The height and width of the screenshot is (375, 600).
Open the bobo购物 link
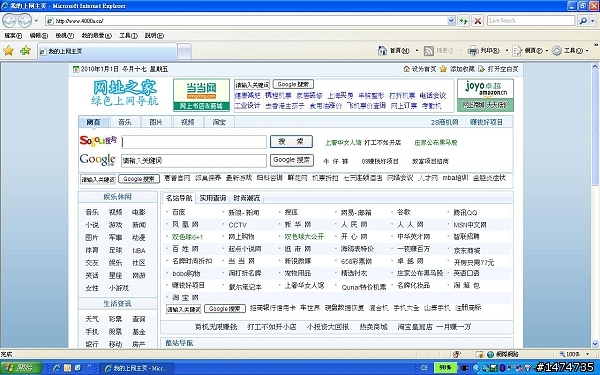click(x=186, y=274)
